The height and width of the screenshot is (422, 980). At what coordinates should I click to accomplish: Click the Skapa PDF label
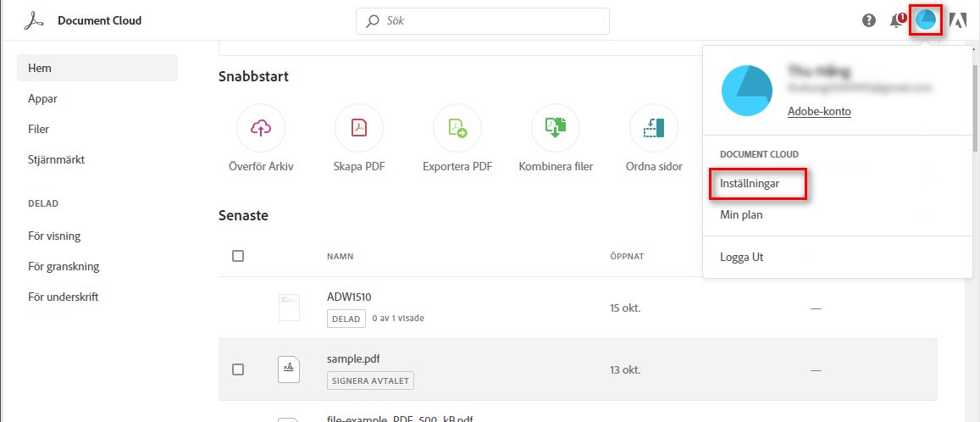(x=359, y=167)
